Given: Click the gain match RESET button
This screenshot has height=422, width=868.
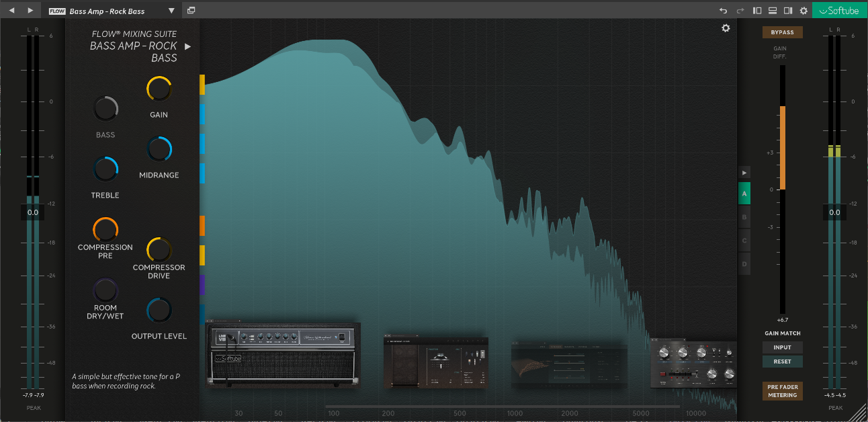Looking at the screenshot, I should pyautogui.click(x=782, y=362).
